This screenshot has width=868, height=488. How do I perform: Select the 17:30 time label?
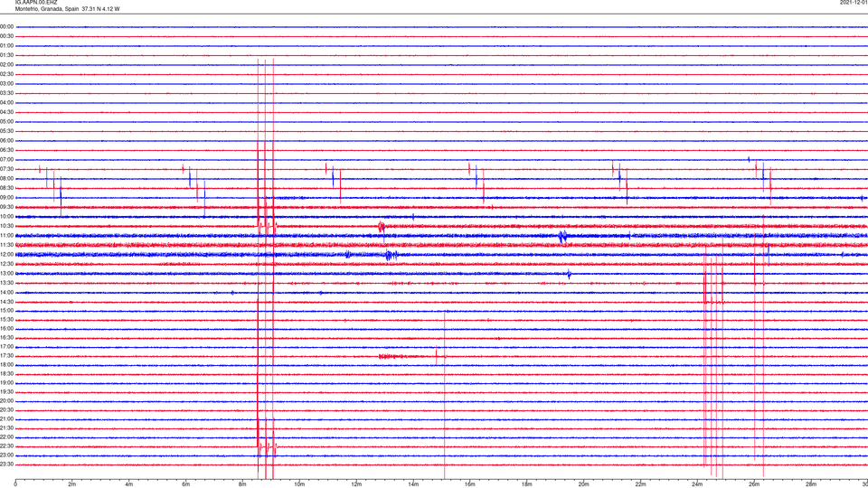coord(6,356)
